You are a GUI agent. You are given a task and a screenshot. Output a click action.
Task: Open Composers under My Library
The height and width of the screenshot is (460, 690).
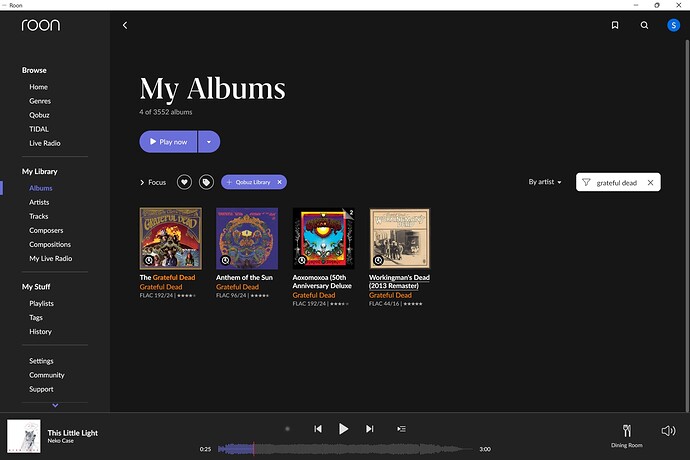pyautogui.click(x=46, y=230)
